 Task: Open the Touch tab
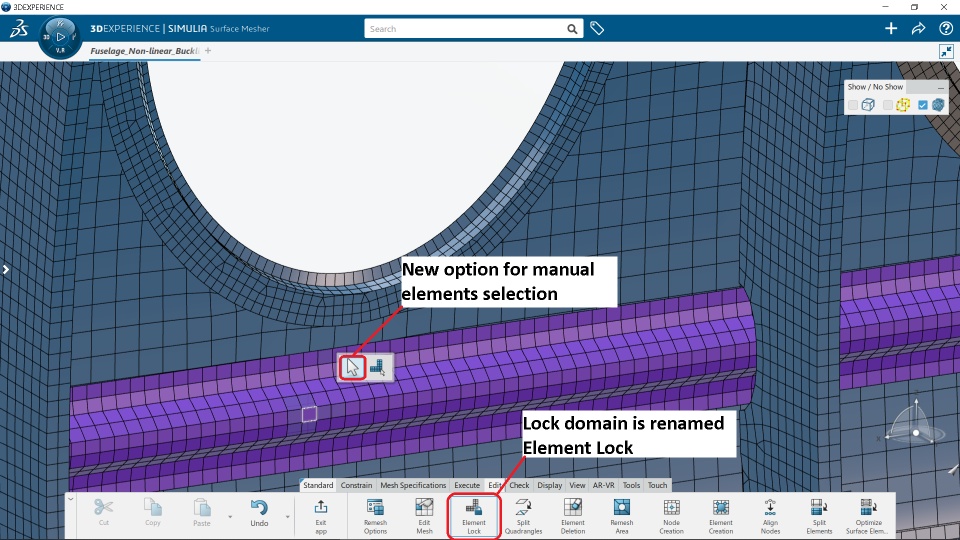coord(658,485)
